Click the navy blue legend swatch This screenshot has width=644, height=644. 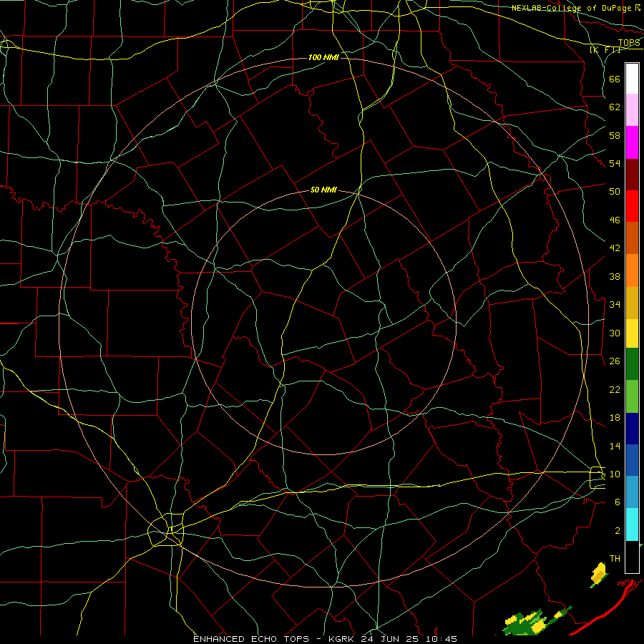(x=632, y=429)
